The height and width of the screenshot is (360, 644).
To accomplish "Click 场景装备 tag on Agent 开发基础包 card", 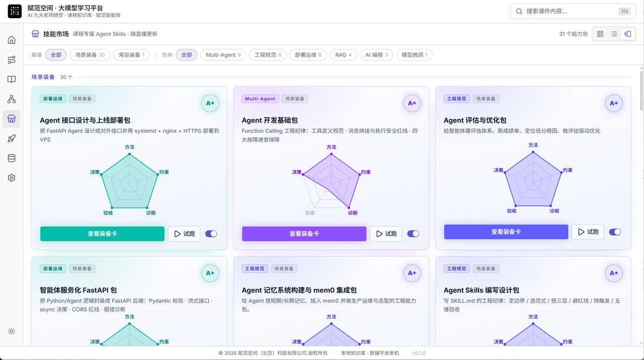I will (294, 99).
